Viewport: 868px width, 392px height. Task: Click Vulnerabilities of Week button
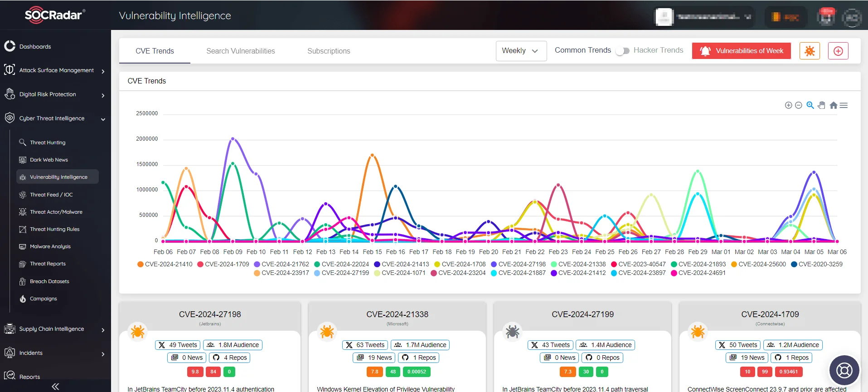(741, 51)
